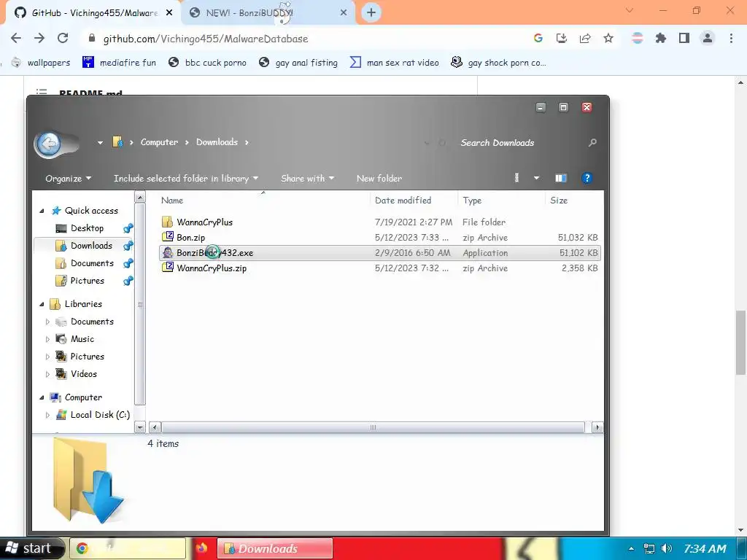Expand Pictures under Libraries
The width and height of the screenshot is (747, 560).
pyautogui.click(x=47, y=357)
